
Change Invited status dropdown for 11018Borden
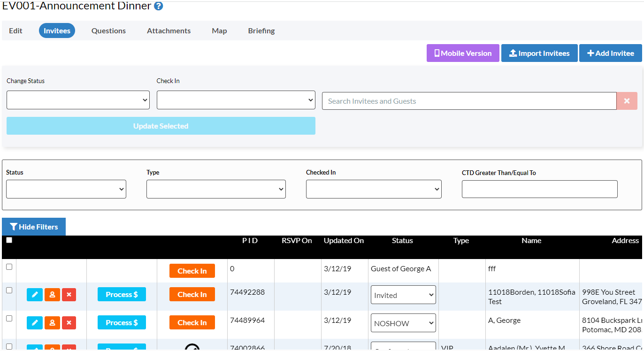tap(403, 295)
